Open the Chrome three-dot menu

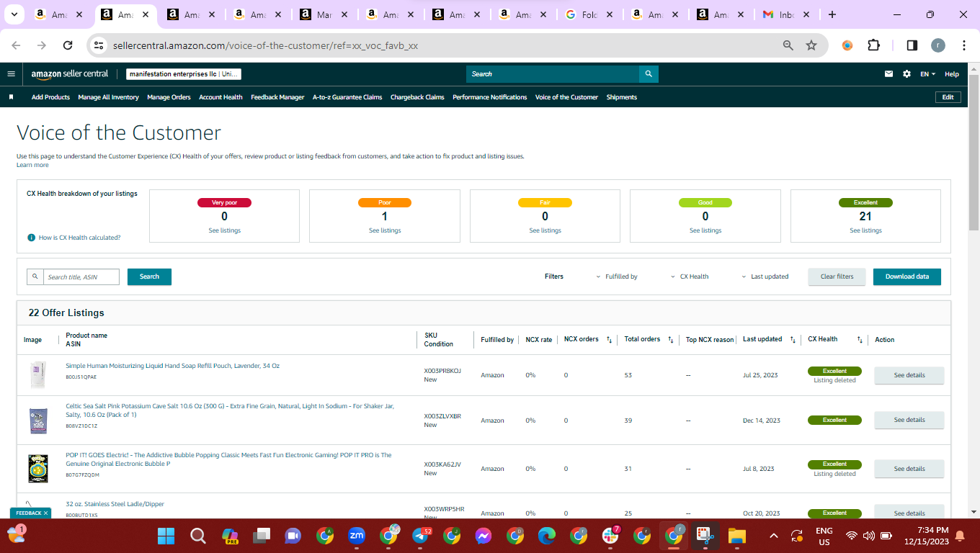tap(964, 45)
